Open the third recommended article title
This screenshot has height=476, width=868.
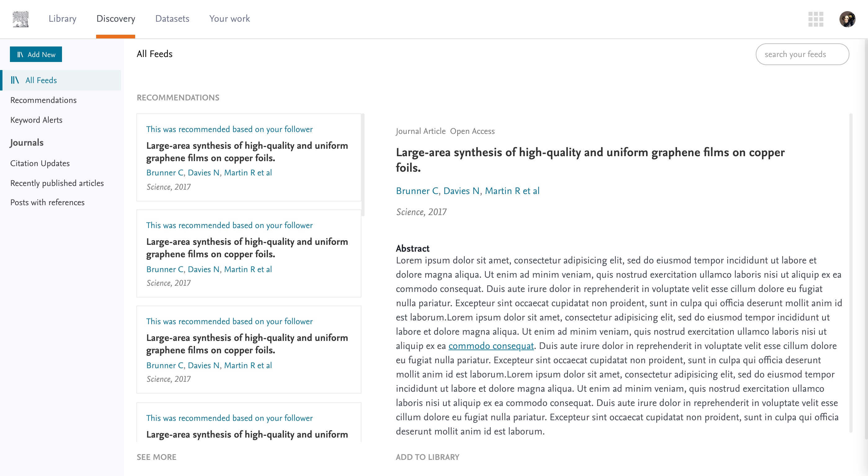[247, 344]
